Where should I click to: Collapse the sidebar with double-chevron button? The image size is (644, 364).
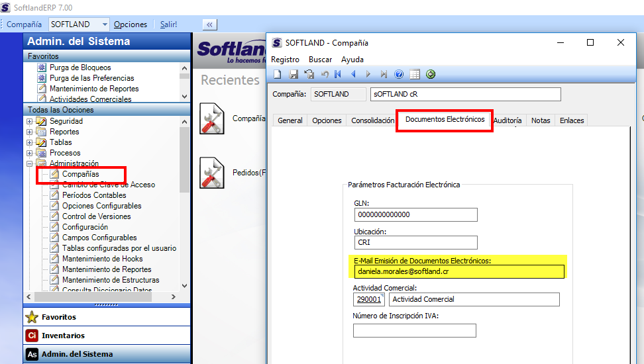[209, 24]
